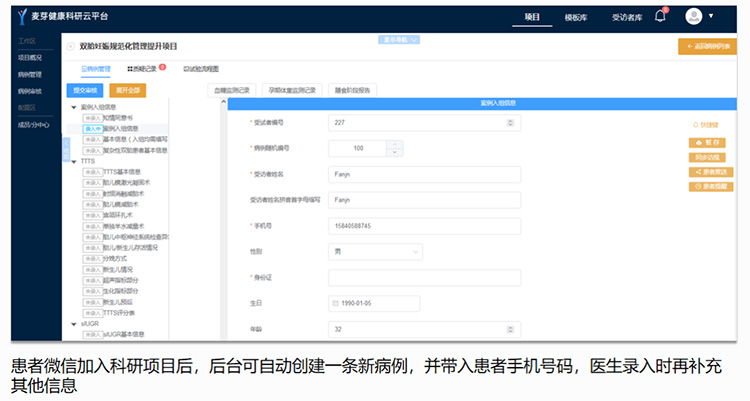Click the 手机号 field with 15840588745
Image resolution: width=750 pixels, height=401 pixels.
point(424,226)
